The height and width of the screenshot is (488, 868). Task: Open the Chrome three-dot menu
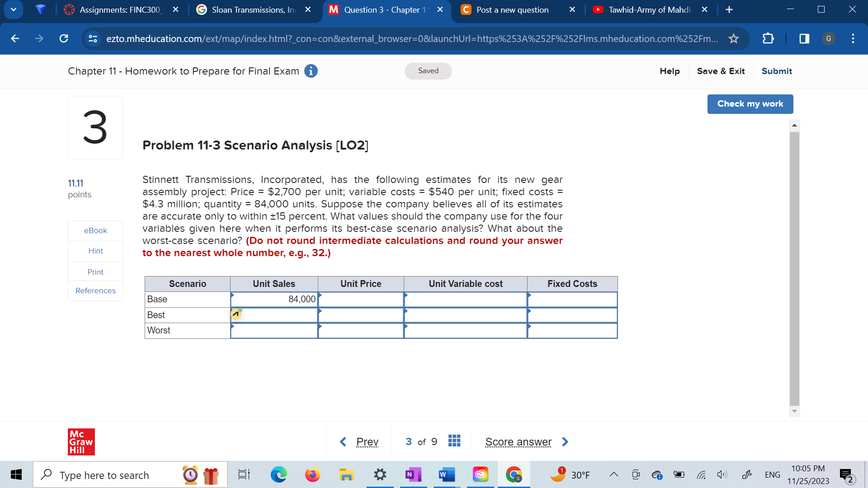click(853, 39)
